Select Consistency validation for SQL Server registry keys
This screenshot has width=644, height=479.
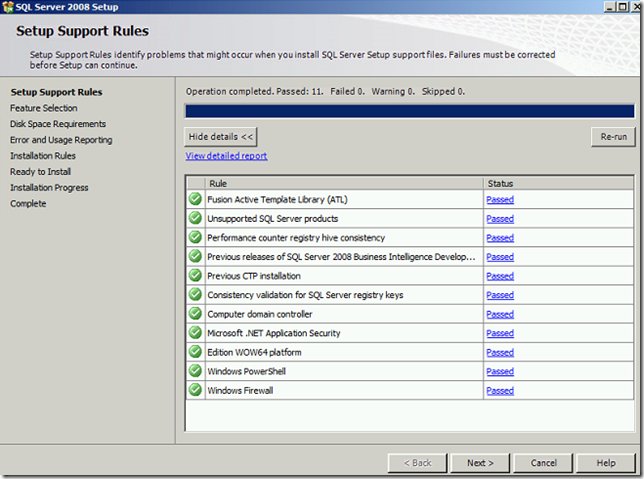point(305,295)
